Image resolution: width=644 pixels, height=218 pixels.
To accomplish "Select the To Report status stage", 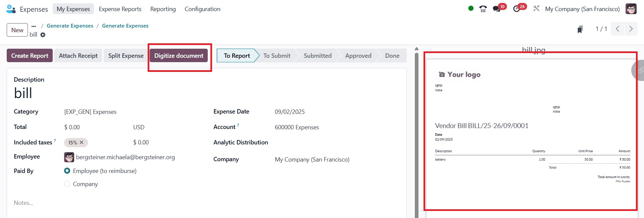I will 237,55.
